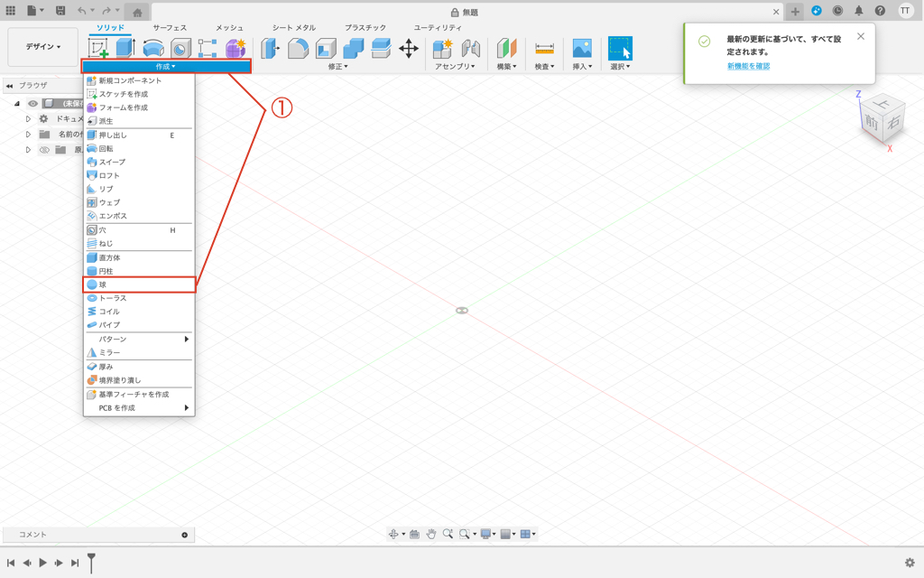Click the 上 face of the ViewCube

coord(882,105)
